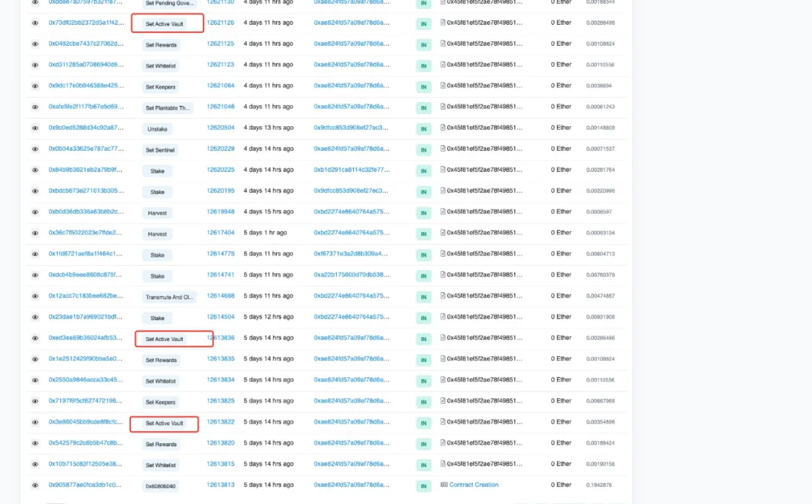This screenshot has width=812, height=504.
Task: Click the IN badge on the first transaction row
Action: click(x=423, y=2)
